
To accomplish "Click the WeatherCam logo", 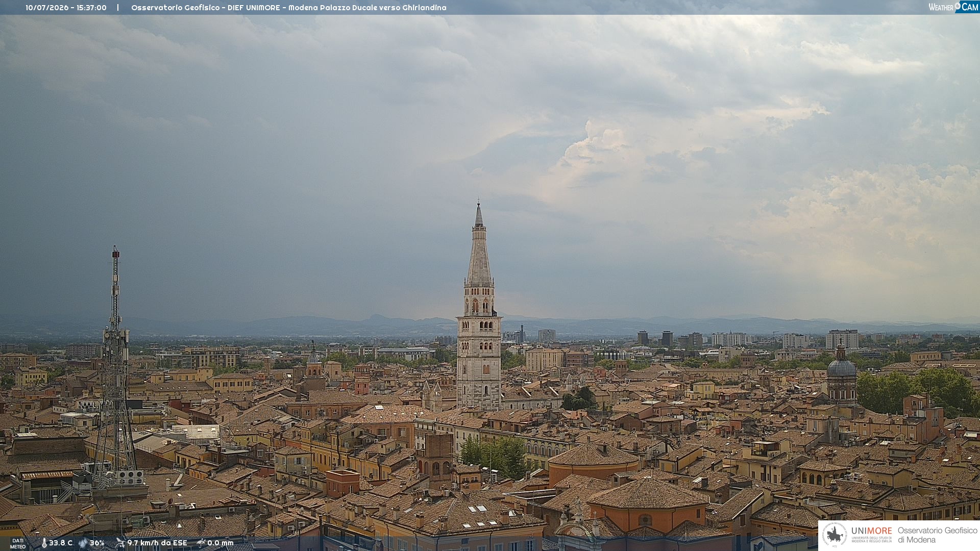I will pyautogui.click(x=953, y=7).
